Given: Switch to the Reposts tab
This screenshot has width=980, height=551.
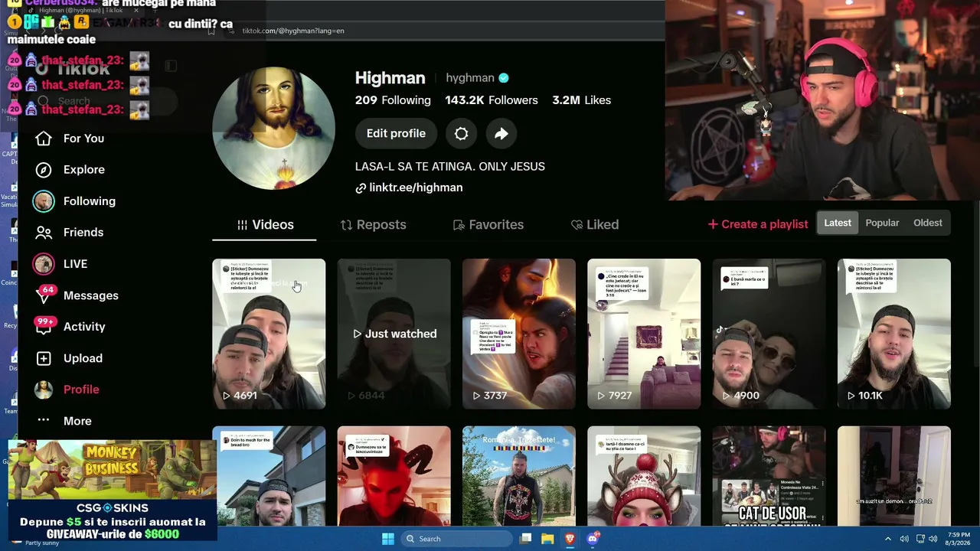Looking at the screenshot, I should pos(373,225).
